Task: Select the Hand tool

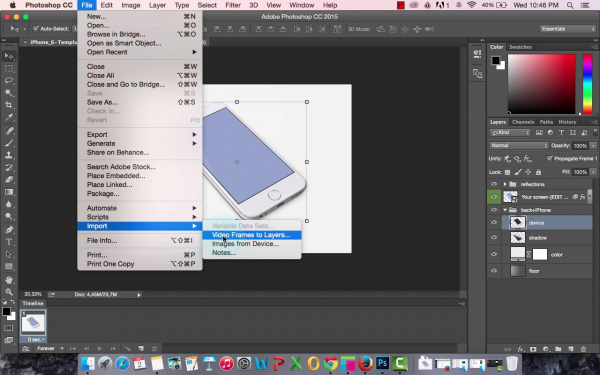Action: pyautogui.click(x=9, y=280)
